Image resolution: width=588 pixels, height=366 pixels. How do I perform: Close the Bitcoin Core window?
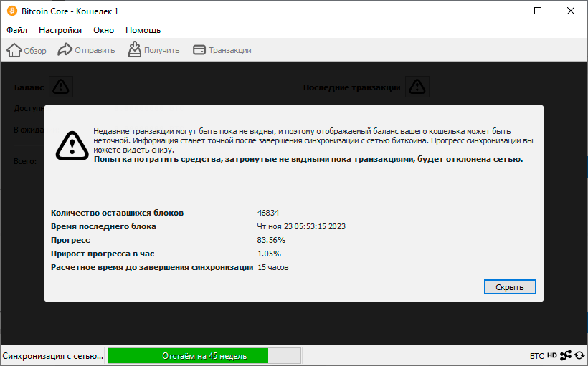(x=570, y=11)
